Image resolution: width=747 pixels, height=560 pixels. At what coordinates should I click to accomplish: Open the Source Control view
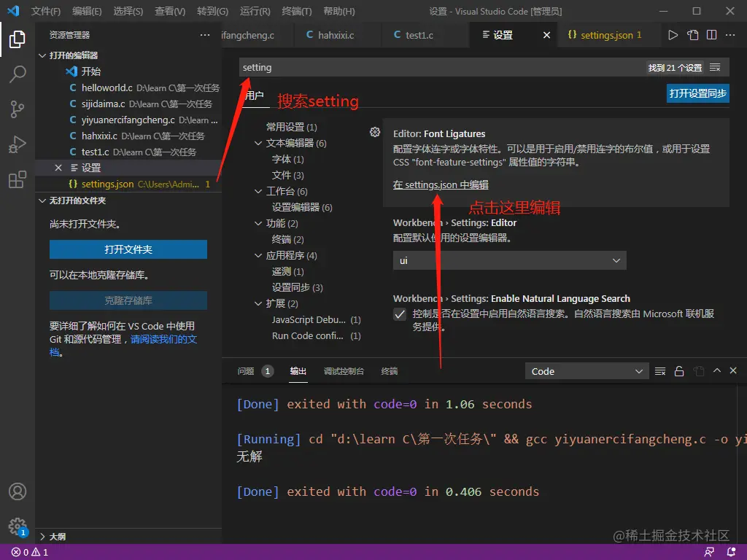pos(18,109)
